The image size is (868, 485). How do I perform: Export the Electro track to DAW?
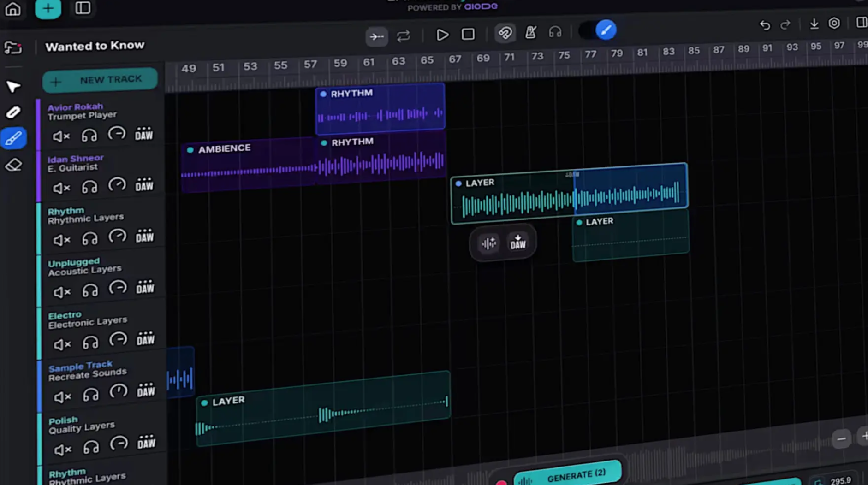146,339
